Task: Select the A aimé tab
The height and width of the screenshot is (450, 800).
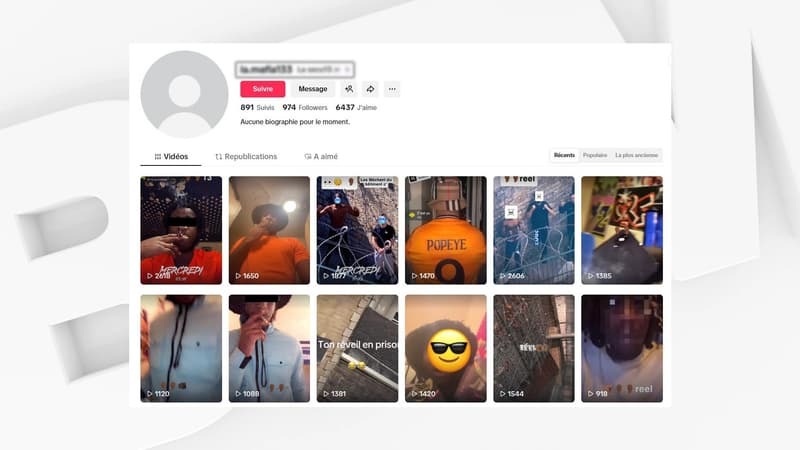Action: coord(319,157)
